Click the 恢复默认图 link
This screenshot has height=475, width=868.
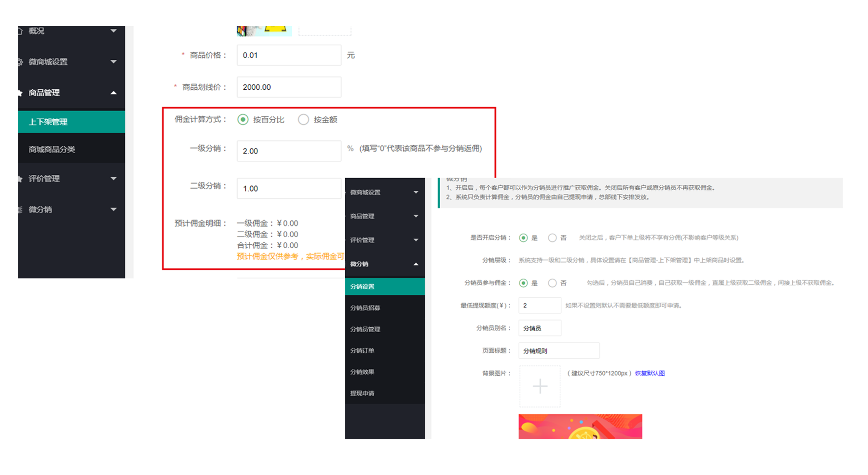pos(650,373)
